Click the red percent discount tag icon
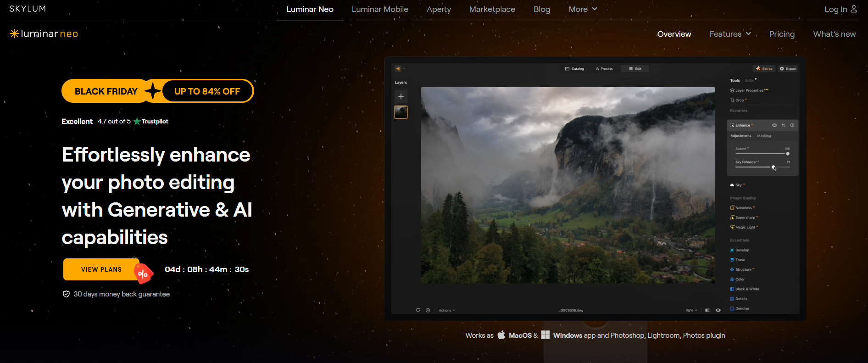The height and width of the screenshot is (363, 868). [143, 274]
